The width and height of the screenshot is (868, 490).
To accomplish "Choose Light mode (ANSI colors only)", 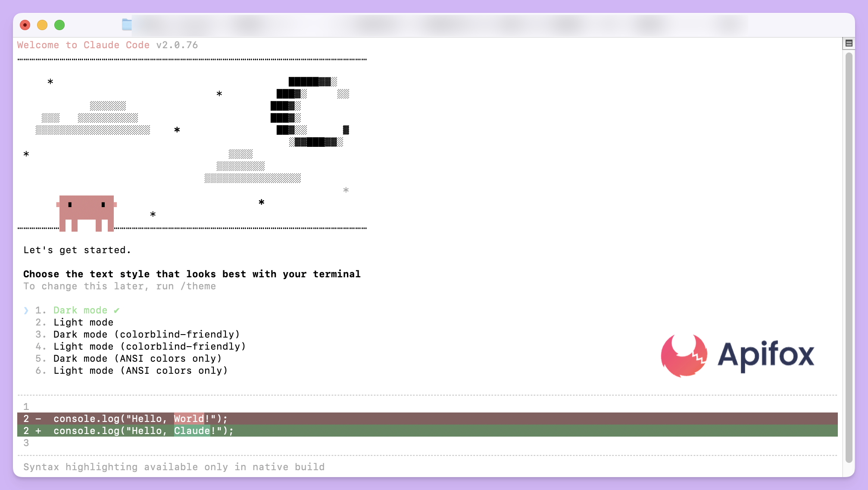I will click(140, 371).
